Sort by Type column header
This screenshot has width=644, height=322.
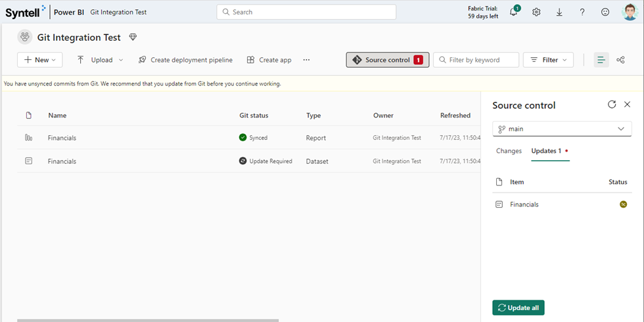point(313,116)
